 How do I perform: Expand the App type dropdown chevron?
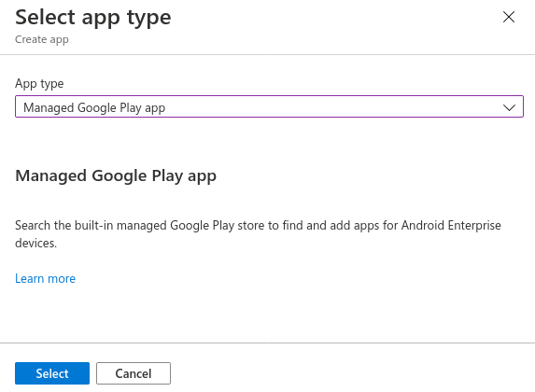pos(509,107)
